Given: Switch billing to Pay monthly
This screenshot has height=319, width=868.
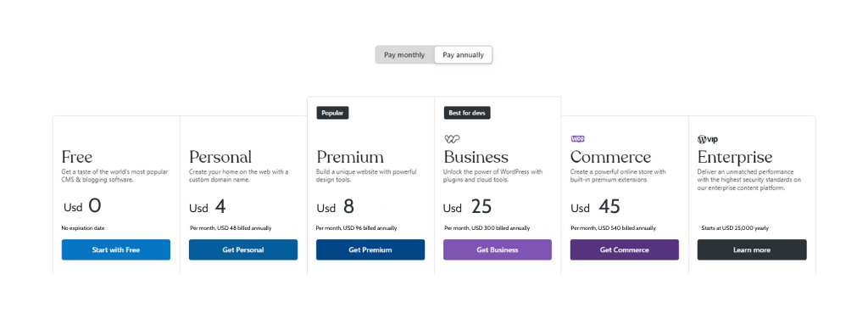Looking at the screenshot, I should (404, 55).
